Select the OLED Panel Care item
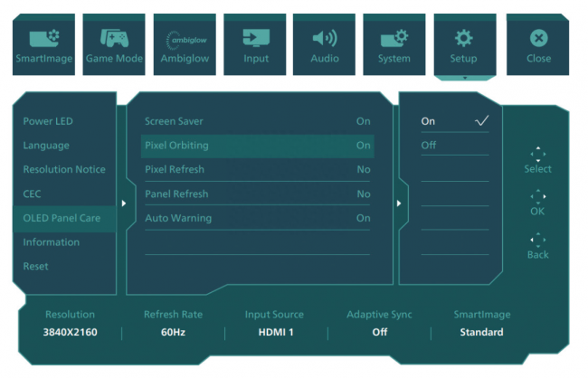The image size is (588, 378). tap(64, 218)
